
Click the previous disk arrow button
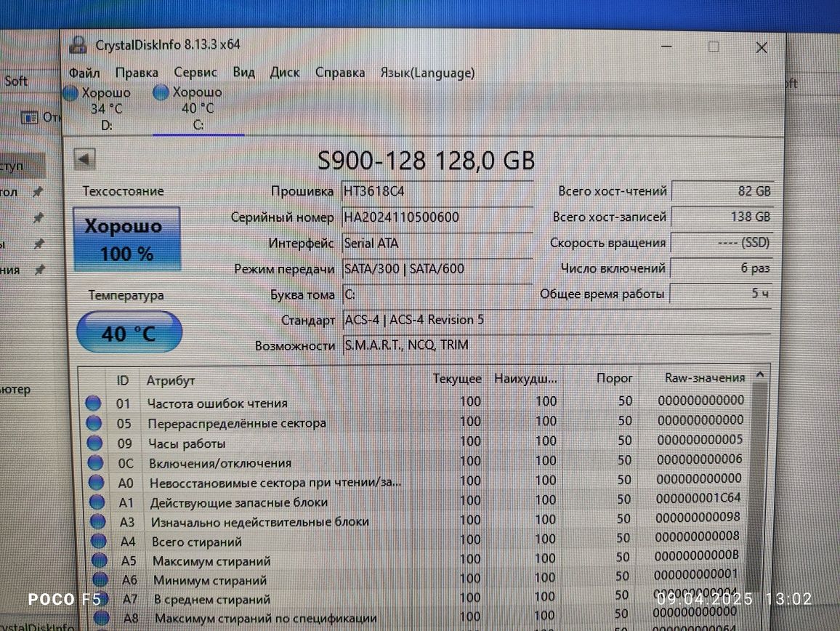click(84, 158)
